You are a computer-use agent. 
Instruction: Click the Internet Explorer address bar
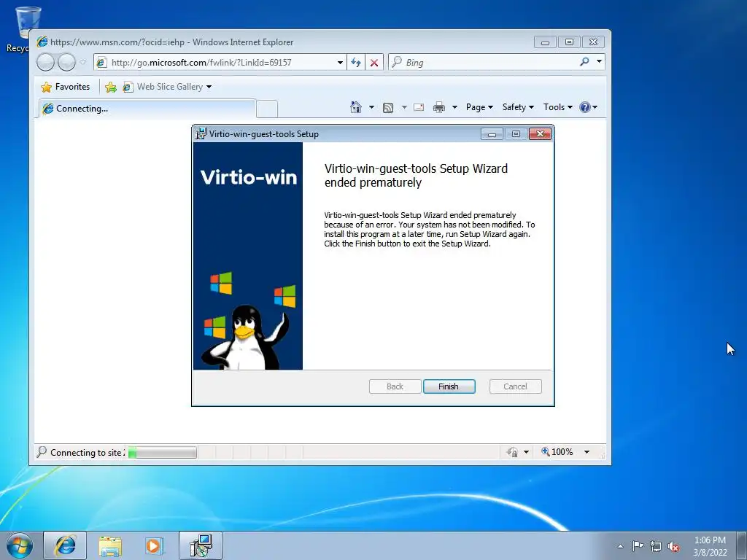pos(219,63)
